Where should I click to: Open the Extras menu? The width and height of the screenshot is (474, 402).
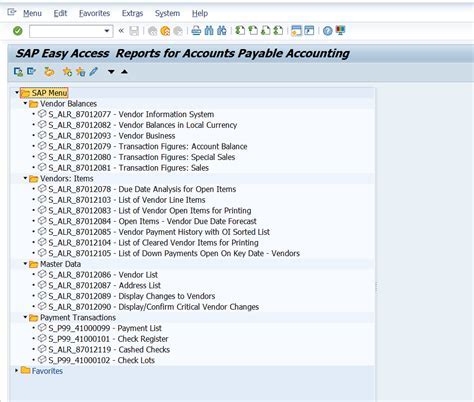click(x=132, y=13)
